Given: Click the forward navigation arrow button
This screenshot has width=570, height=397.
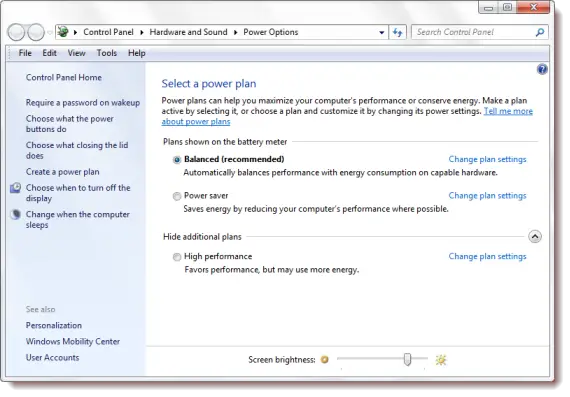Looking at the screenshot, I should pyautogui.click(x=36, y=32).
